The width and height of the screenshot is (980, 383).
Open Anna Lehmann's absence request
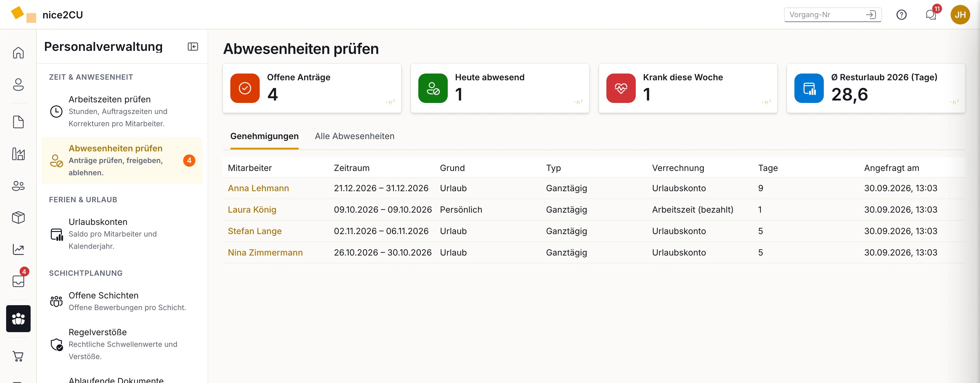258,188
